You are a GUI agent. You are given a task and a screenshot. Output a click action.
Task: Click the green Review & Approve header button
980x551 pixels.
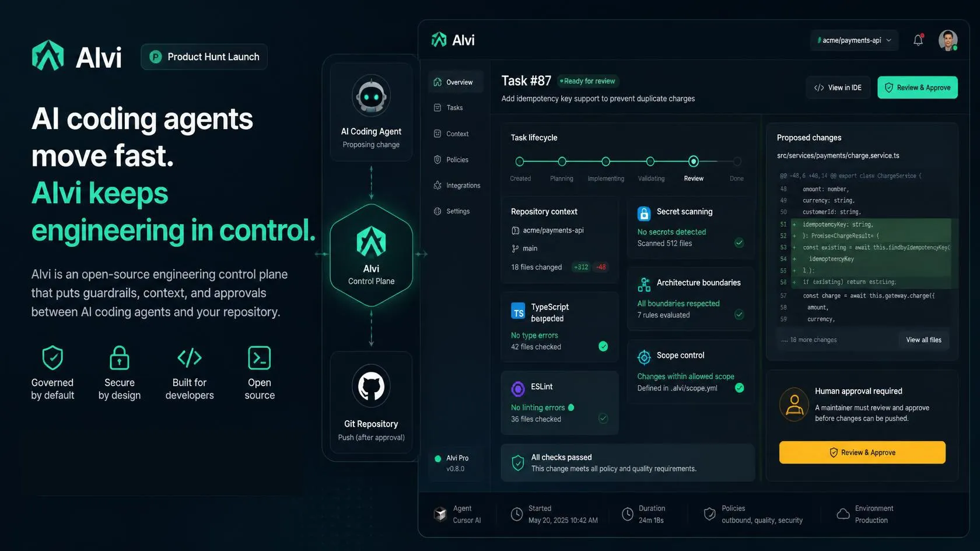(918, 88)
